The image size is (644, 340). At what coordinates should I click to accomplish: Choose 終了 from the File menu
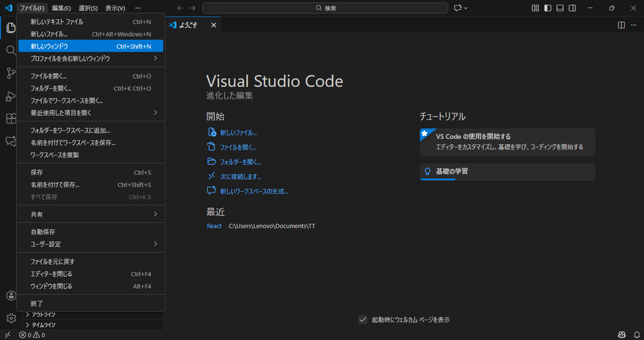91,304
